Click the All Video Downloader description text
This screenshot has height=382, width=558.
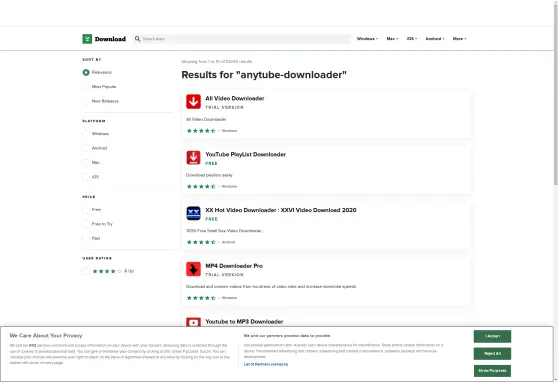pos(206,119)
